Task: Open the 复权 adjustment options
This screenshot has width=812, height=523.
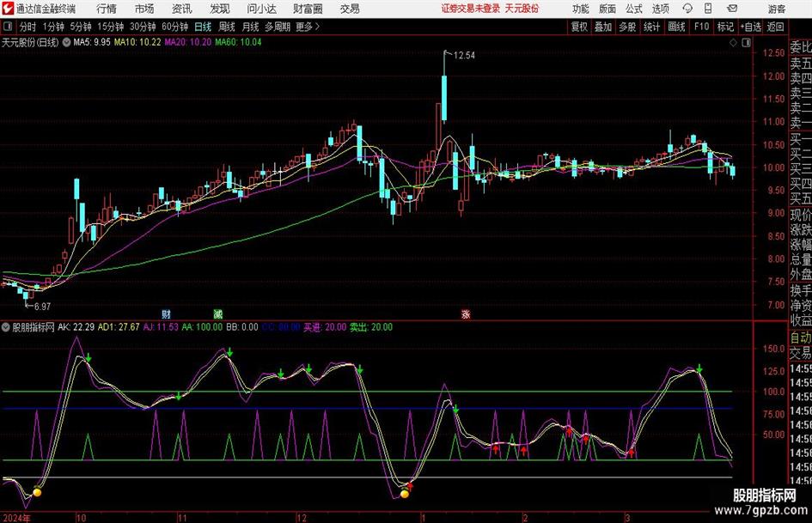Action: click(579, 27)
